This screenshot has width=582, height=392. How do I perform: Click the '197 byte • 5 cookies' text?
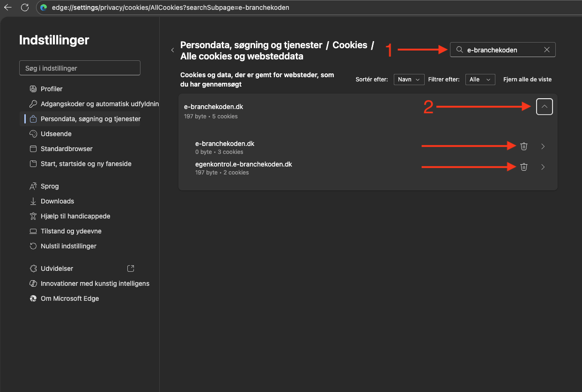pyautogui.click(x=211, y=116)
